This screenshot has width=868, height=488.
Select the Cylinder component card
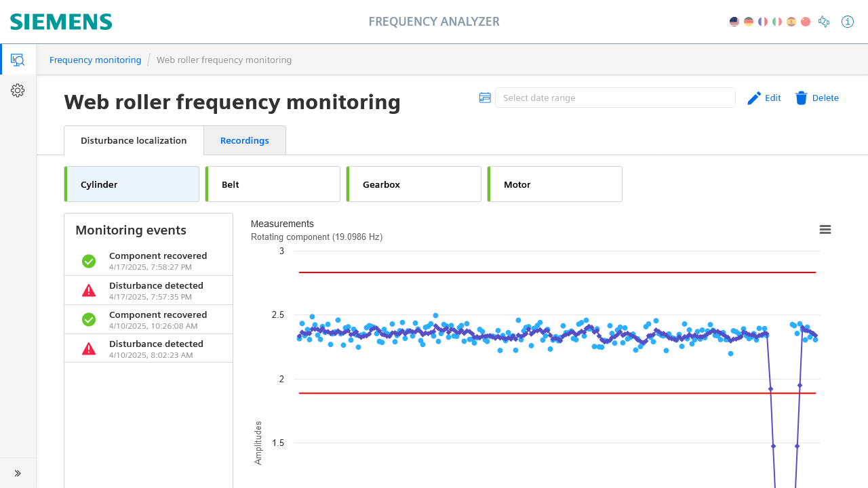point(132,184)
